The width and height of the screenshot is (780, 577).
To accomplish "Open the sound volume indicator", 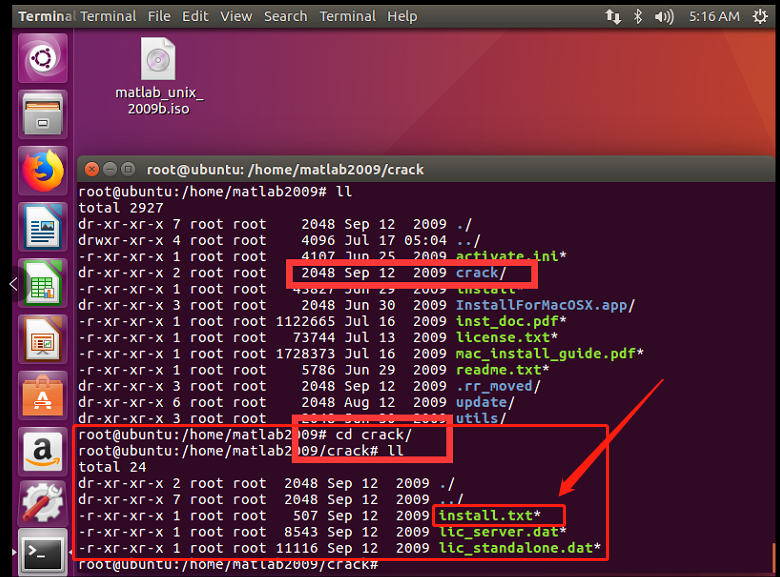I will [x=664, y=16].
